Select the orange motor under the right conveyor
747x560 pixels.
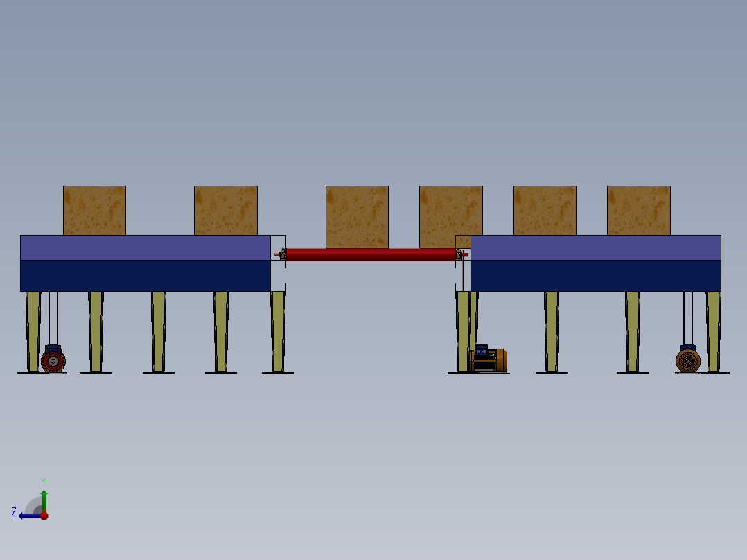click(689, 360)
